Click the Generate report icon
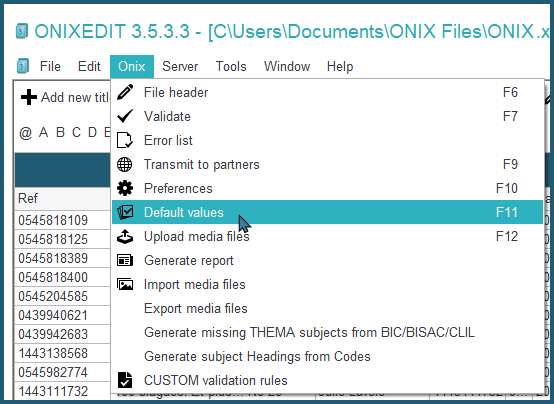554x404 pixels. point(125,260)
